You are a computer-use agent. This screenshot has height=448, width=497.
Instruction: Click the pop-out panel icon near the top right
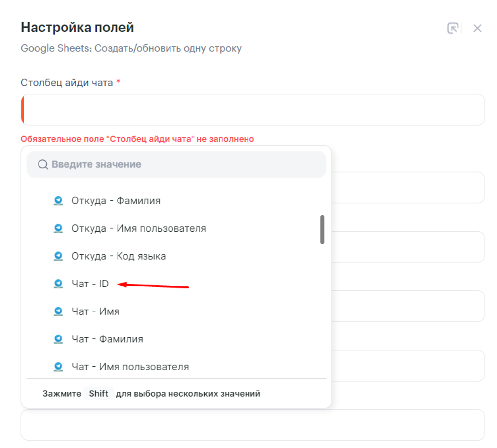453,28
